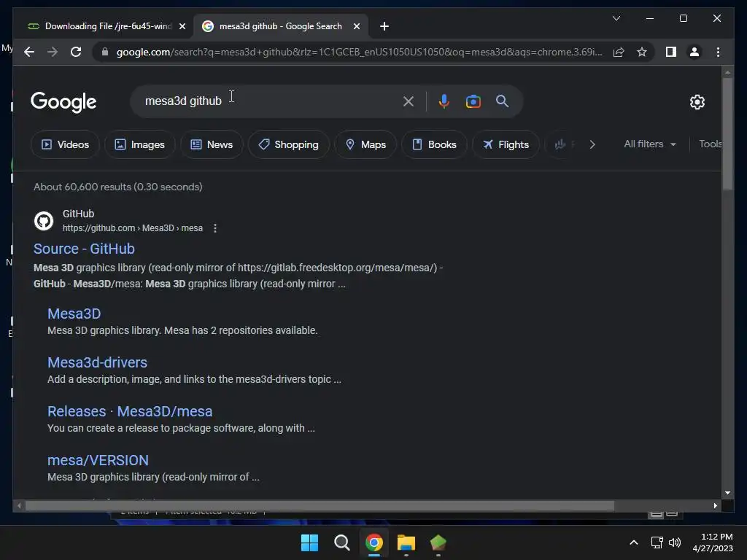Close the mesa3d github search tab
Viewport: 747px width, 560px height.
356,26
